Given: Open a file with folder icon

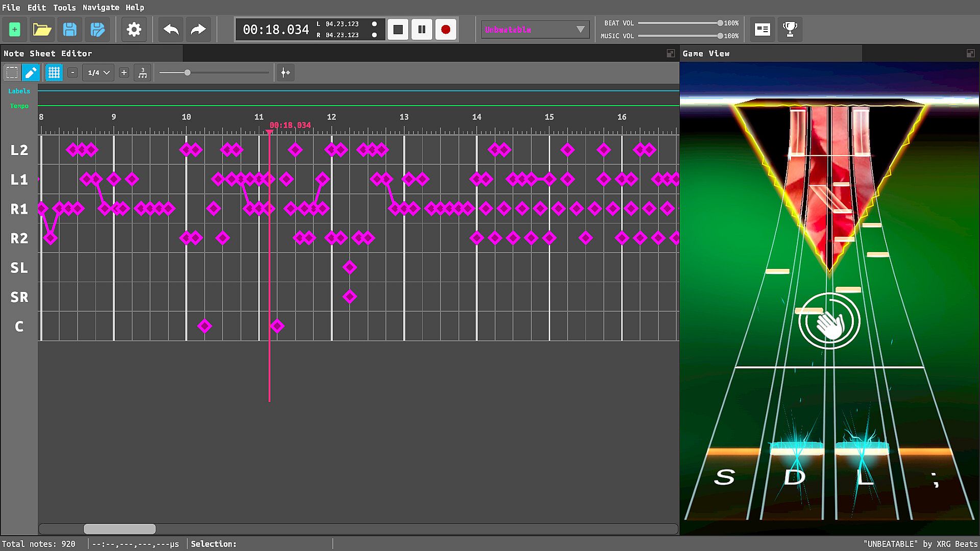Looking at the screenshot, I should click(42, 30).
